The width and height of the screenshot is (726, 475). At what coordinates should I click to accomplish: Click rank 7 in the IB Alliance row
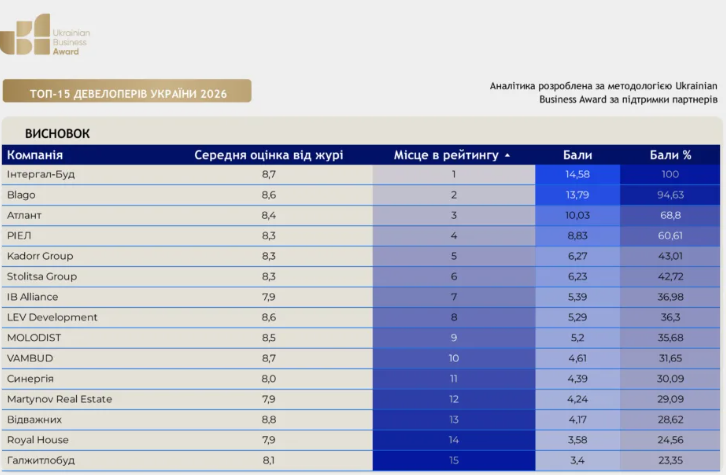point(454,297)
